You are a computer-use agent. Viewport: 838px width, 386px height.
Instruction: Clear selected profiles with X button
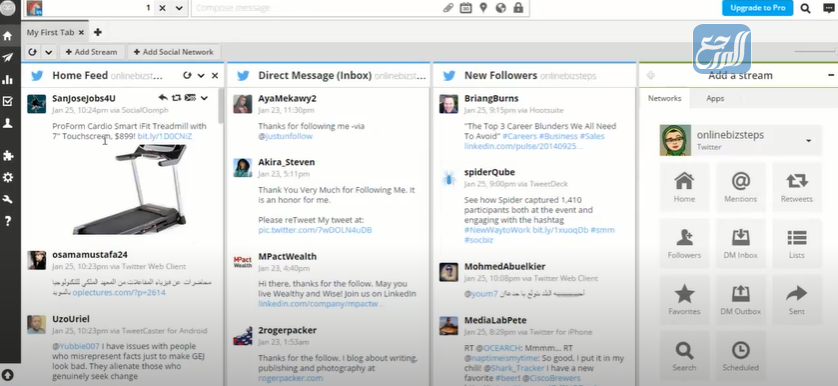(x=162, y=8)
